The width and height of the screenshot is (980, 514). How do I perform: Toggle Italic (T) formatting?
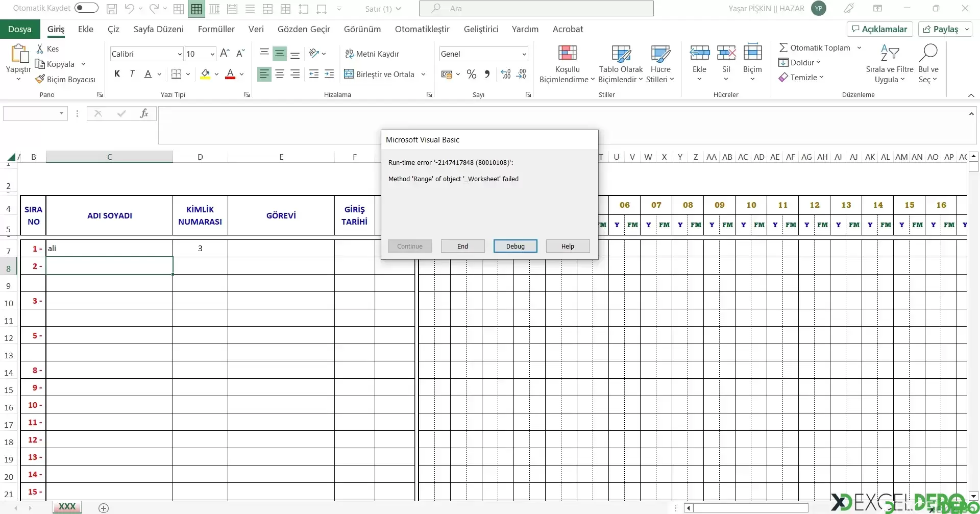click(x=132, y=74)
